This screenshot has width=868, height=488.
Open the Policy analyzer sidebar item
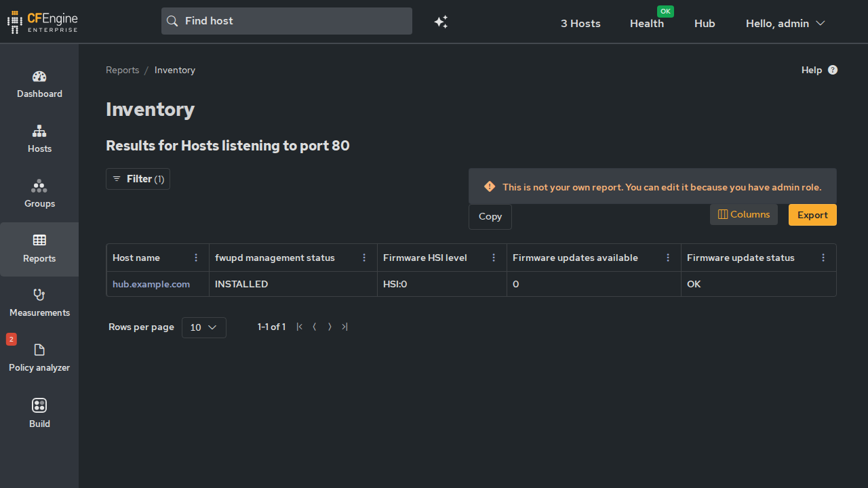(39, 359)
